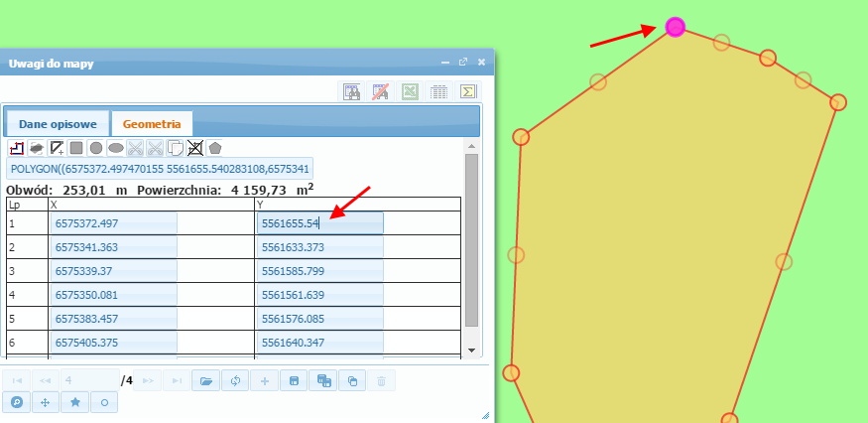Pop out the Uwagi do mapy panel

(x=463, y=63)
